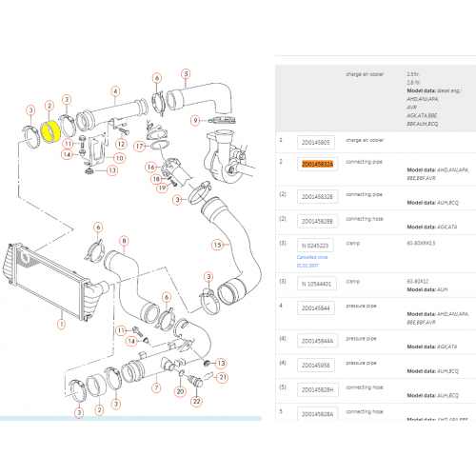476x476 pixels.
Task: Click part number box 2D0145805
Action: pyautogui.click(x=316, y=143)
